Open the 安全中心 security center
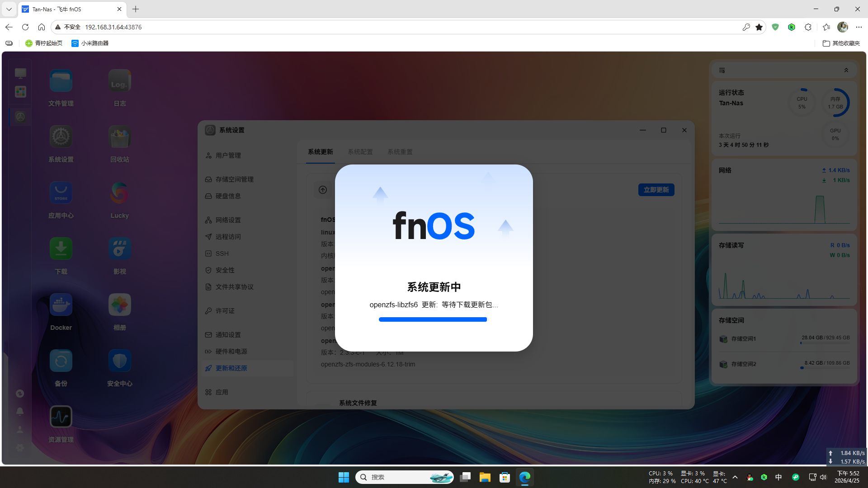This screenshot has height=488, width=868. pyautogui.click(x=119, y=361)
